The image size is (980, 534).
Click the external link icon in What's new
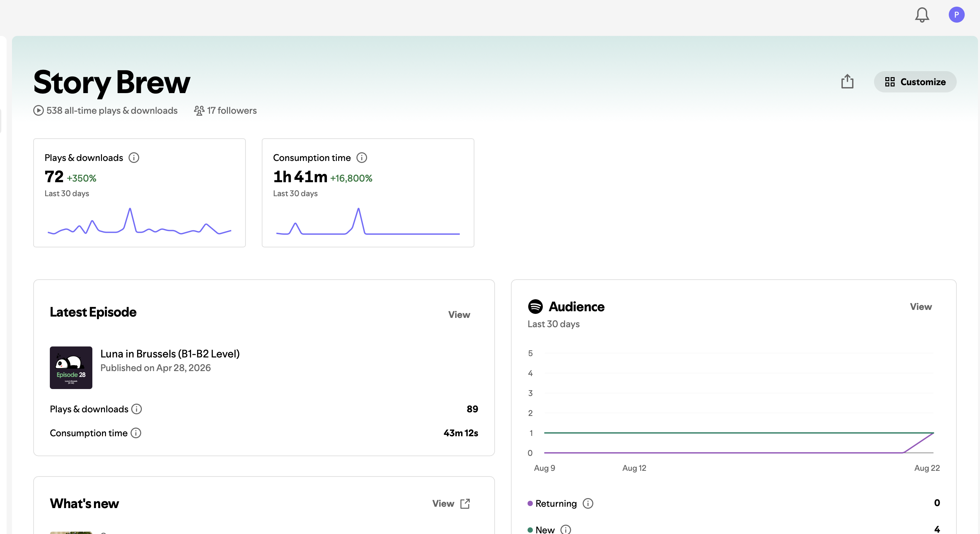point(465,503)
